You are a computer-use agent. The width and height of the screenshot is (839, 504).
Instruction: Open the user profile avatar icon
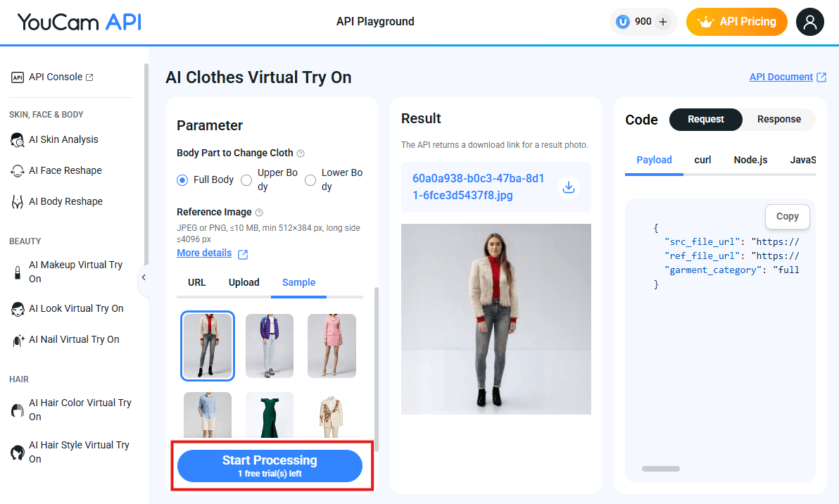[x=809, y=22]
